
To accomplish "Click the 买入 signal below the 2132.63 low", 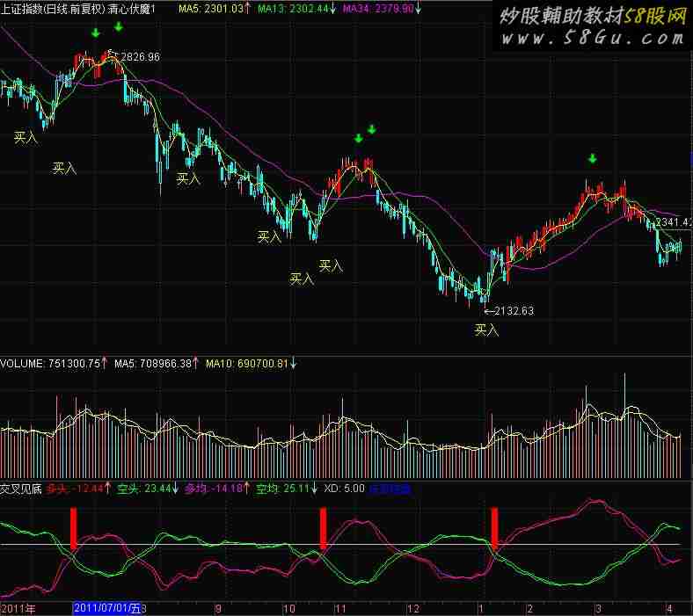I will click(x=486, y=330).
